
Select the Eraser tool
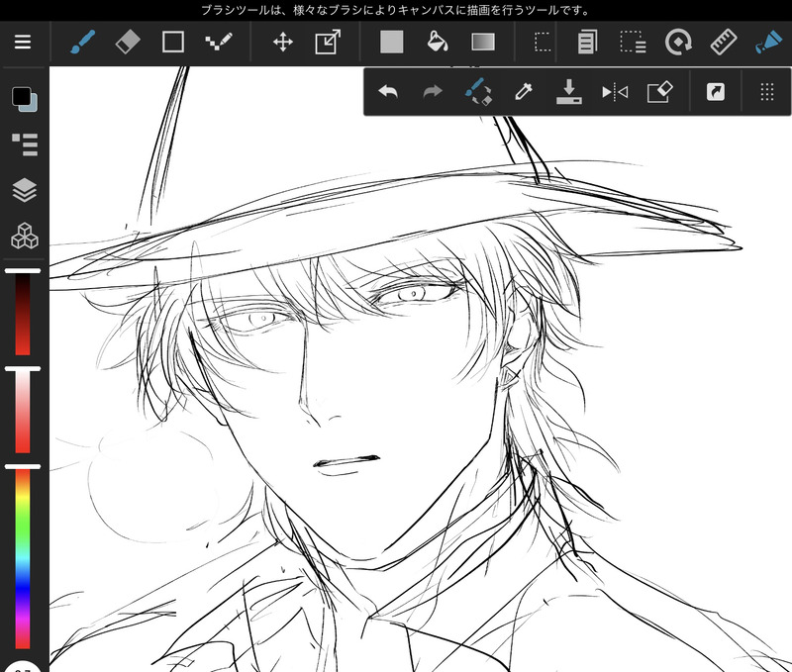[128, 42]
